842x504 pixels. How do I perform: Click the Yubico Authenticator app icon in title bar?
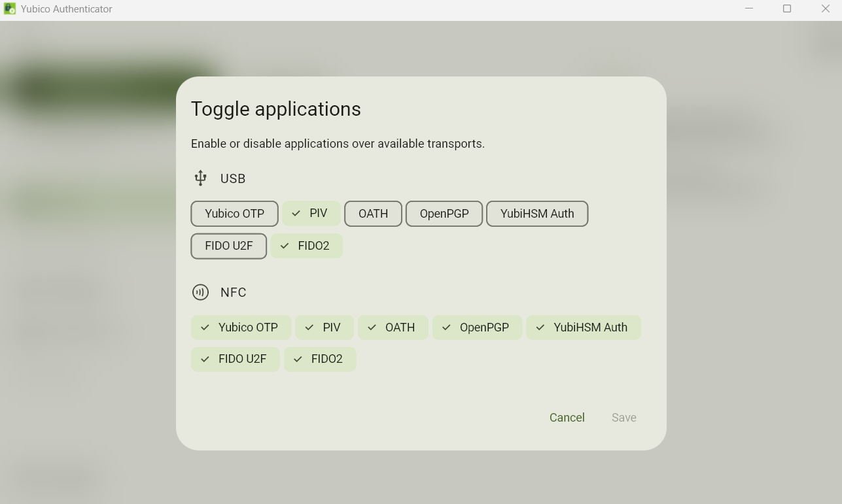pyautogui.click(x=10, y=9)
